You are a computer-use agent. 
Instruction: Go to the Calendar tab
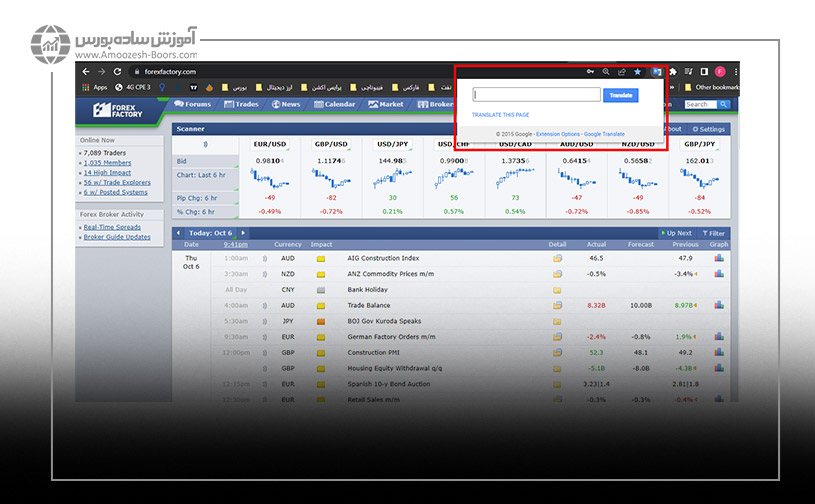333,104
